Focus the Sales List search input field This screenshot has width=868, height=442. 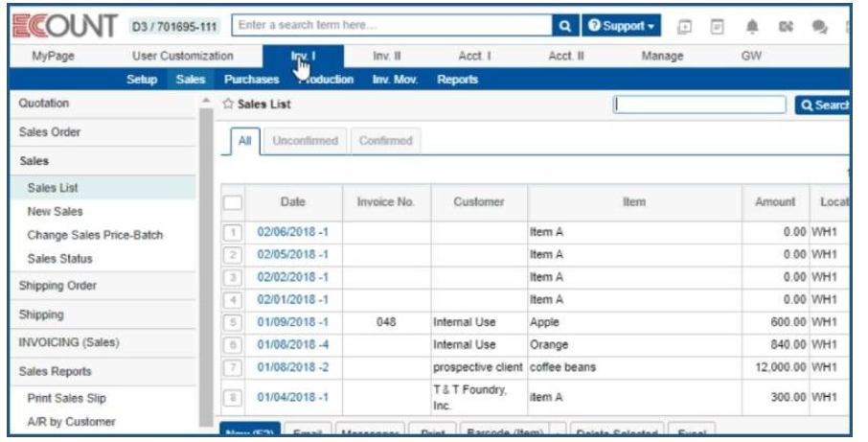tap(702, 105)
